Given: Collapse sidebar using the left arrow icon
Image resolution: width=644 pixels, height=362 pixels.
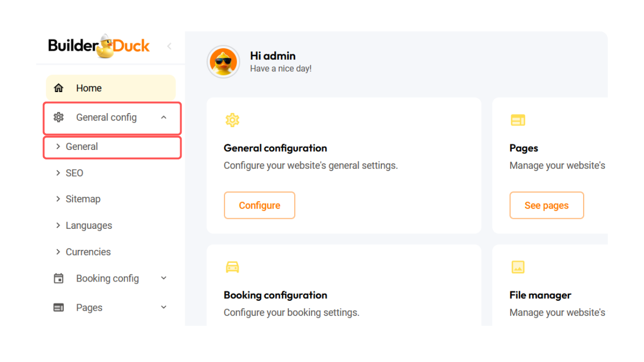Looking at the screenshot, I should click(169, 46).
